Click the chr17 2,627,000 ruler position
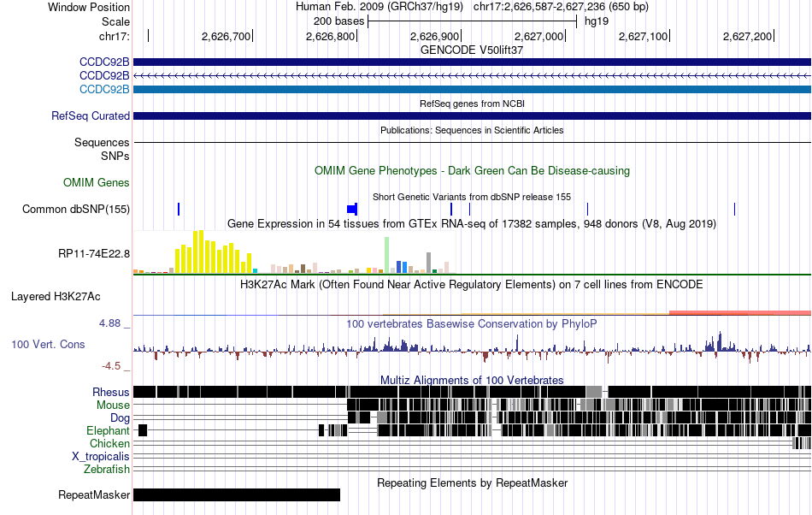This screenshot has height=515, width=812. pos(538,36)
